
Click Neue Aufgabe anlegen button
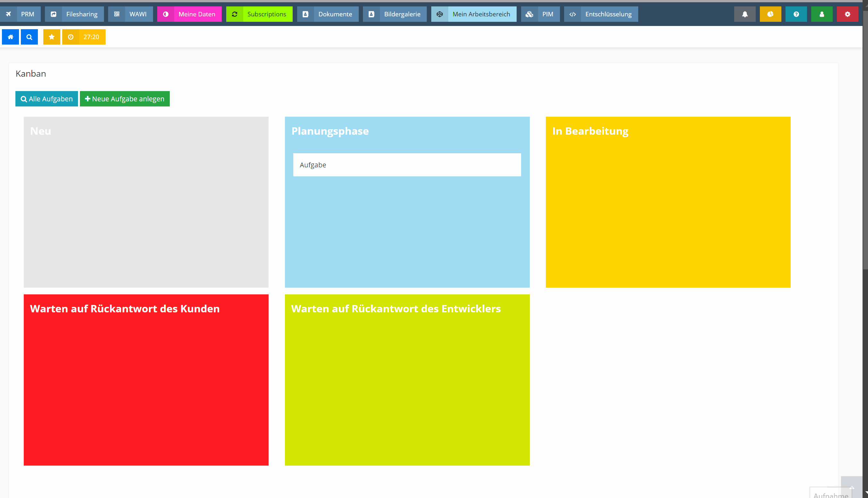[x=125, y=99]
